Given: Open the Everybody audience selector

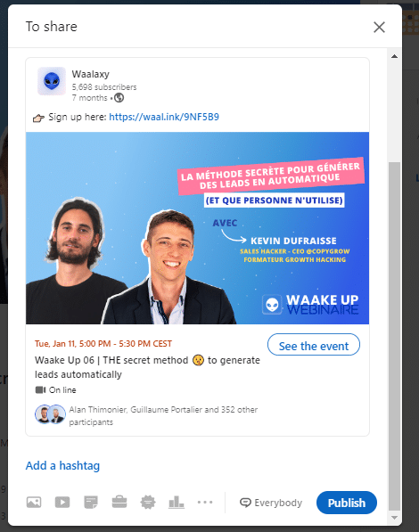Looking at the screenshot, I should coord(271,503).
